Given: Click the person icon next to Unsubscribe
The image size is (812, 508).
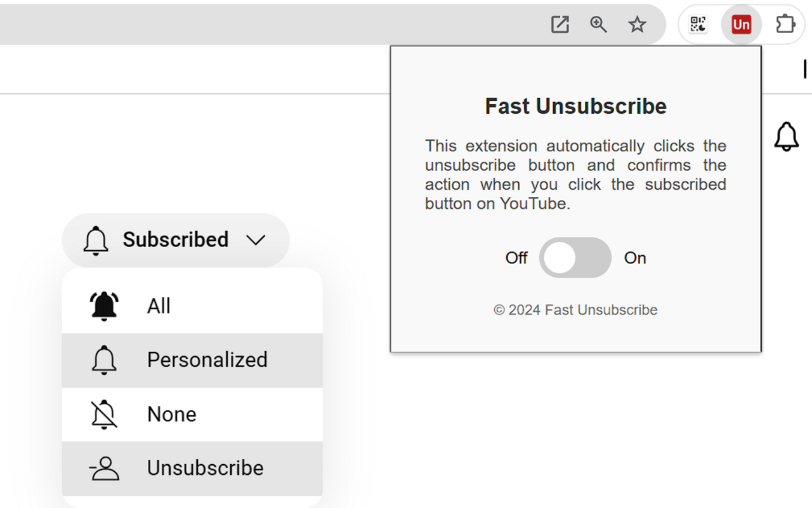Looking at the screenshot, I should [104, 468].
